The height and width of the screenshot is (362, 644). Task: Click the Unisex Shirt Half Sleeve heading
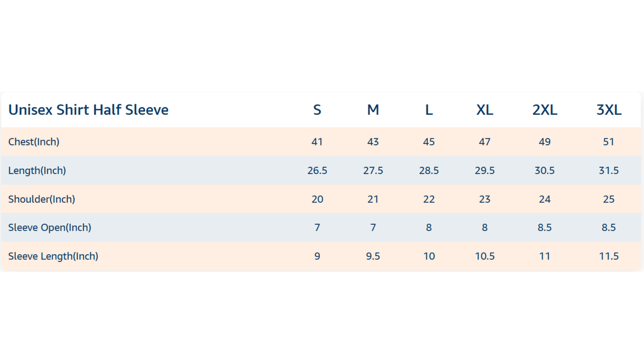pos(88,110)
